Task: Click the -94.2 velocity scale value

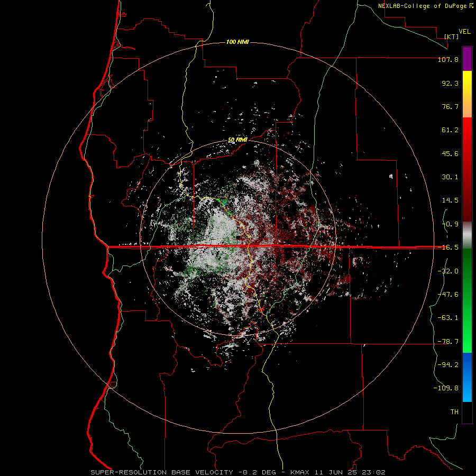Action: point(448,364)
